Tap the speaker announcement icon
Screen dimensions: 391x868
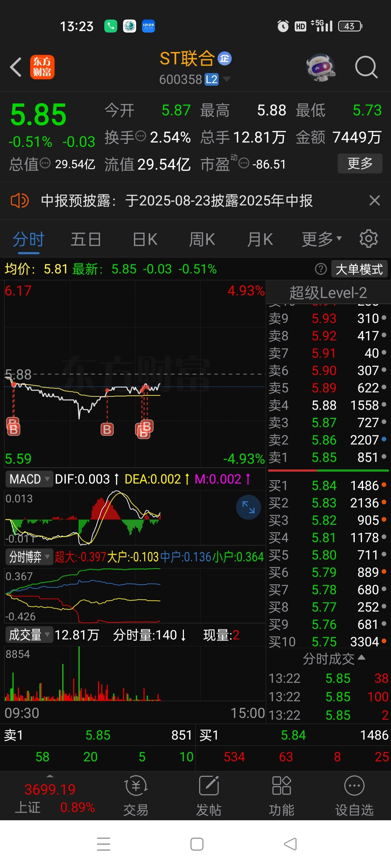pos(20,200)
